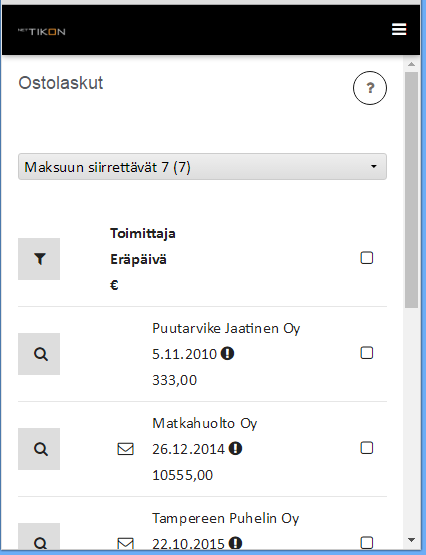This screenshot has height=555, width=426.
Task: Click the vertical scrollbar thumb
Action: (411, 190)
